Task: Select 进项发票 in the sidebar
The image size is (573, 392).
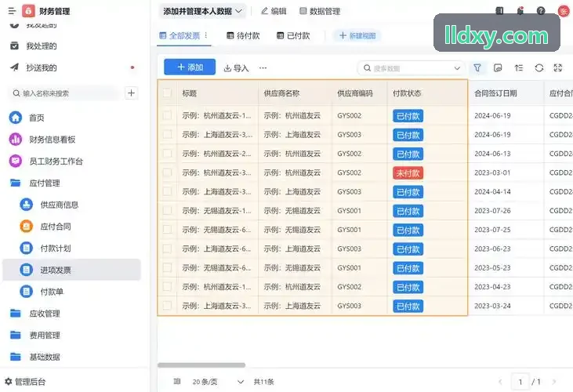Action: click(x=71, y=270)
